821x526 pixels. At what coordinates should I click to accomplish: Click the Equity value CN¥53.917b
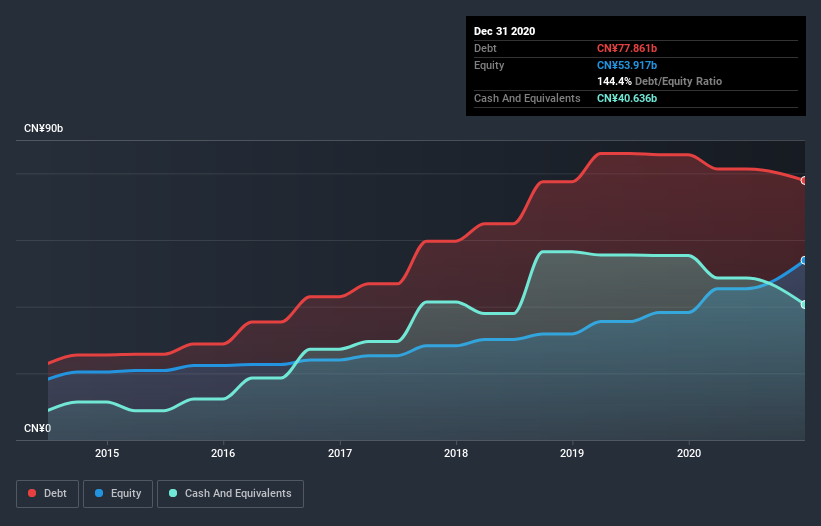[627, 65]
